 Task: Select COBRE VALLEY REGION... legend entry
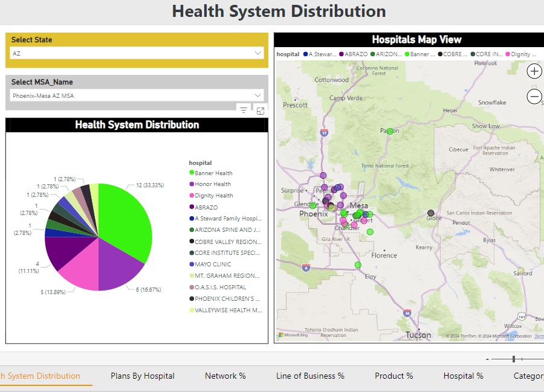pyautogui.click(x=225, y=242)
